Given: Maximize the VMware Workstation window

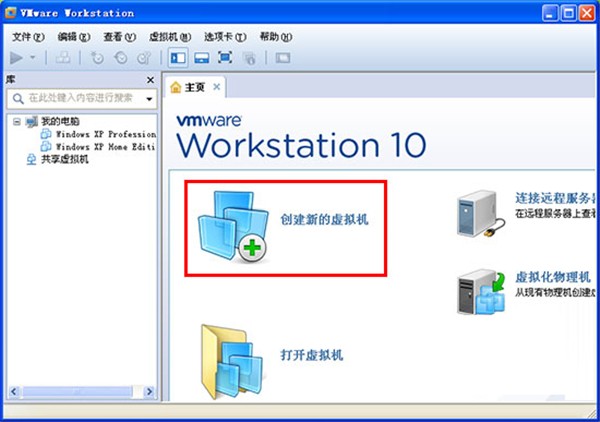Looking at the screenshot, I should coord(568,13).
